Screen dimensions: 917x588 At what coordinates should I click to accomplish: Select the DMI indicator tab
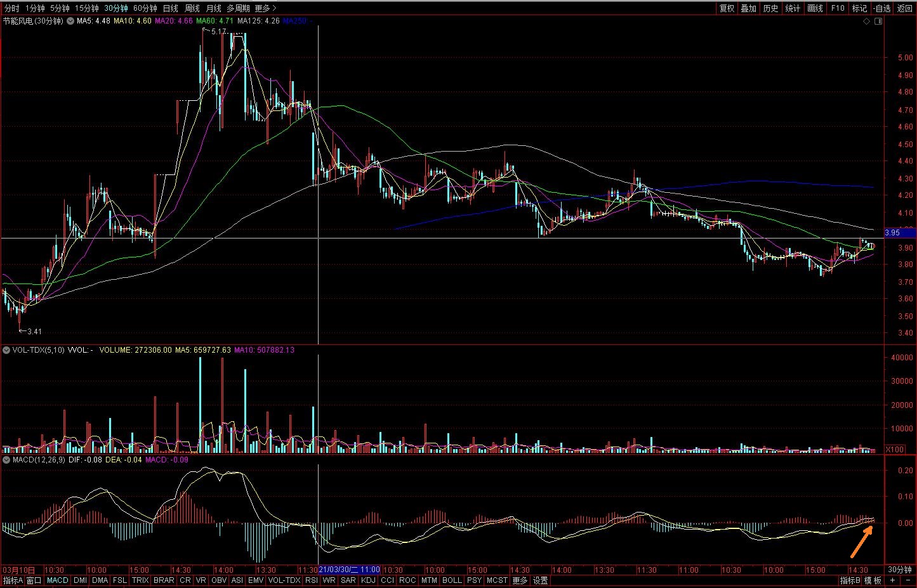click(x=80, y=580)
